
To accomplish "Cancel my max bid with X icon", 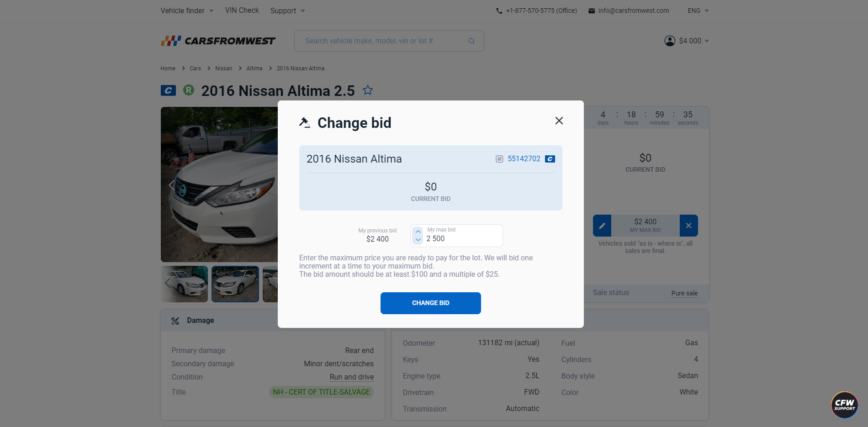I will coord(688,226).
